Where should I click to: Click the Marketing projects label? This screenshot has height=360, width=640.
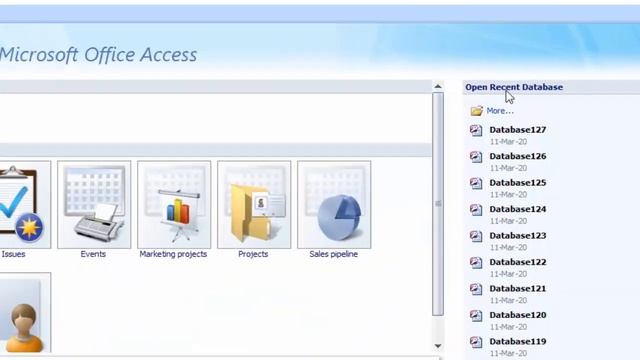click(x=173, y=254)
